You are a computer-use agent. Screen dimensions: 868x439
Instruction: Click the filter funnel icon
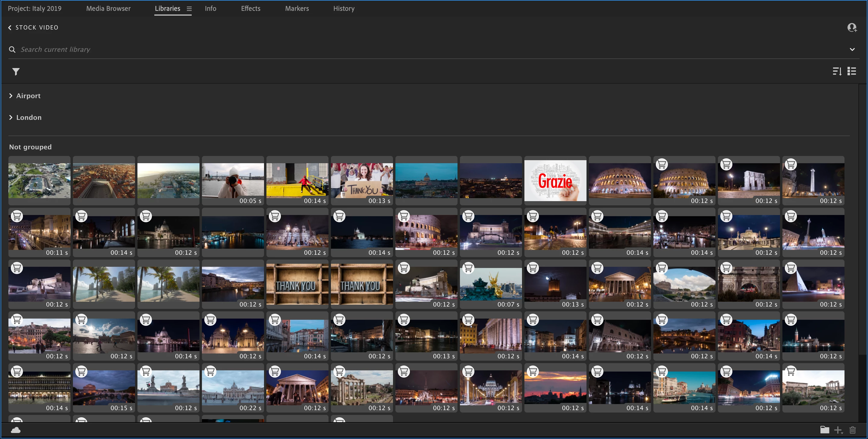pyautogui.click(x=16, y=71)
